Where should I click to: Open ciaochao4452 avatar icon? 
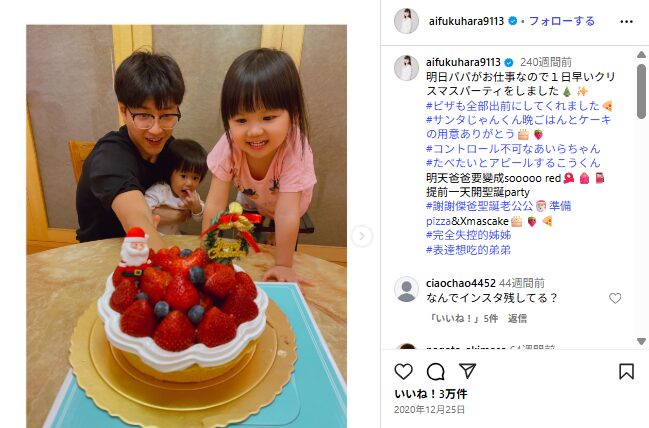coord(406,289)
